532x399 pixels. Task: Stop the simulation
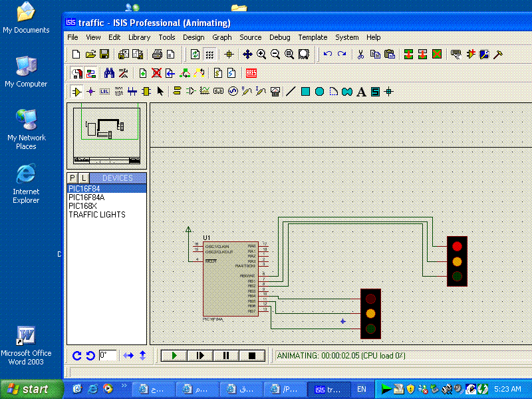pos(252,355)
